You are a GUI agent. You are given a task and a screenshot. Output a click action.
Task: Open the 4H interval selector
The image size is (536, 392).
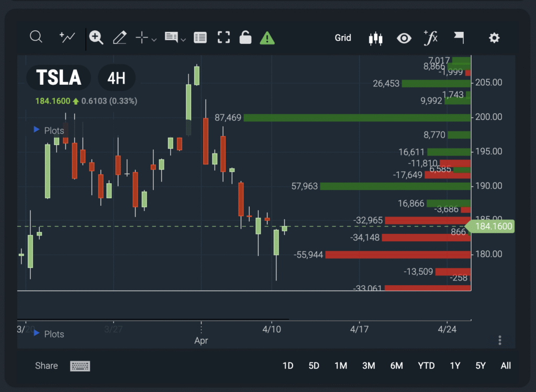point(116,79)
